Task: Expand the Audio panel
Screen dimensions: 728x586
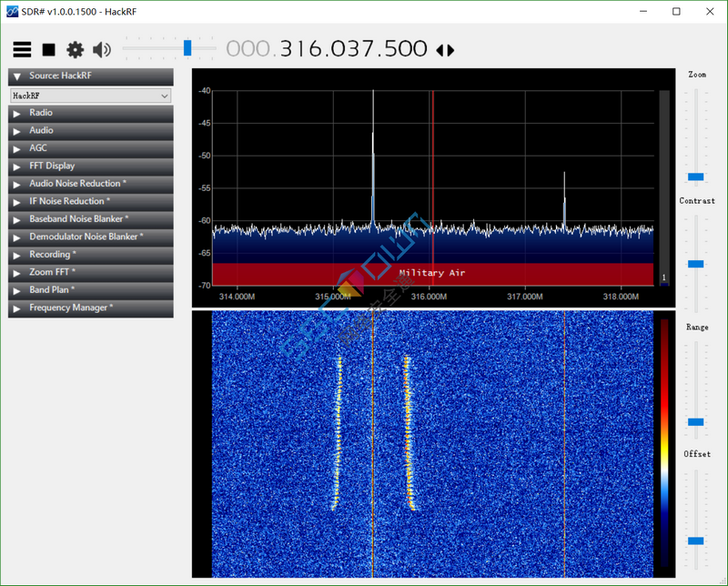Action: [91, 131]
